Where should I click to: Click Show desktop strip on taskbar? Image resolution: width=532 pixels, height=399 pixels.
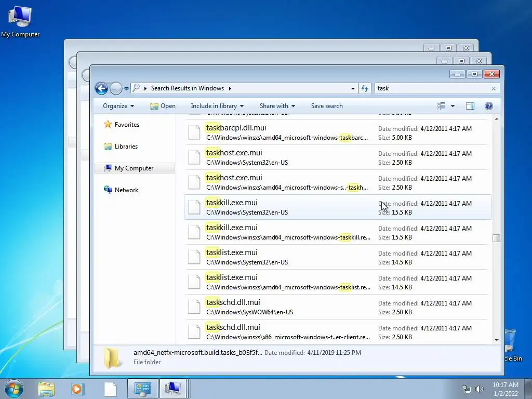528,389
